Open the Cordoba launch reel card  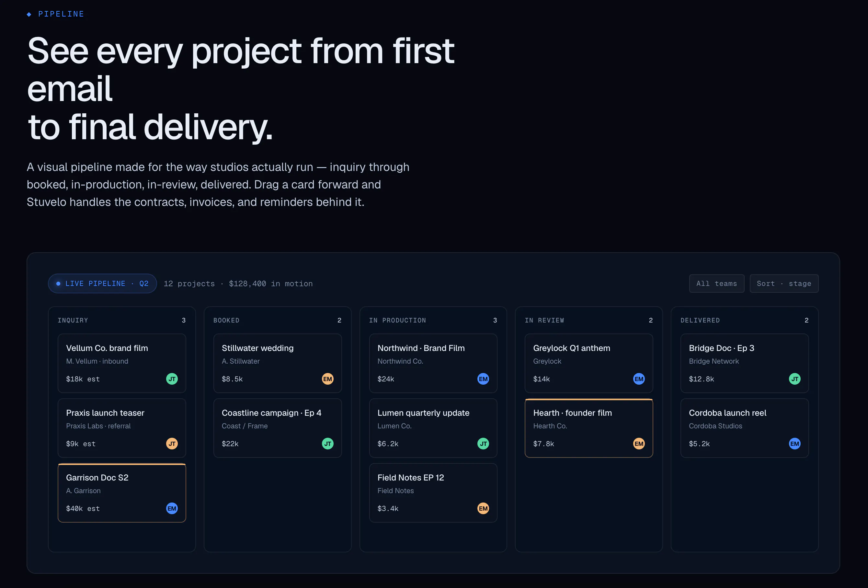click(745, 428)
